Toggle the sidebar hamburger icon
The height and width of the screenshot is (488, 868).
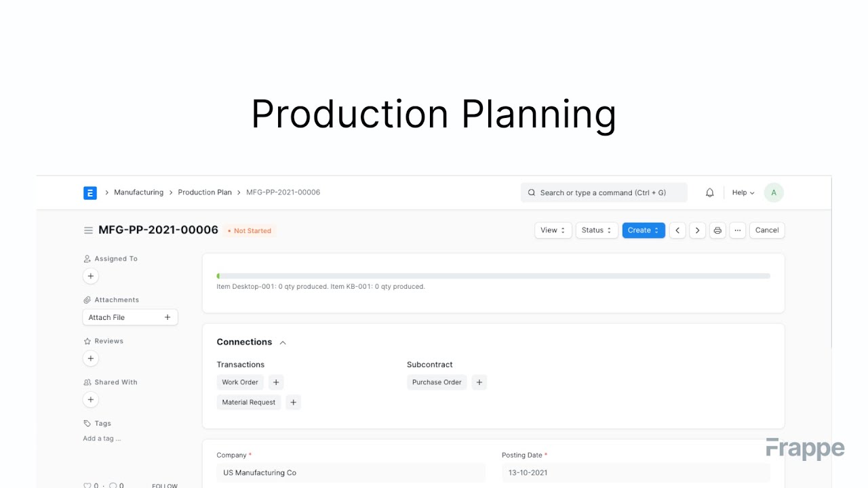[x=88, y=230]
